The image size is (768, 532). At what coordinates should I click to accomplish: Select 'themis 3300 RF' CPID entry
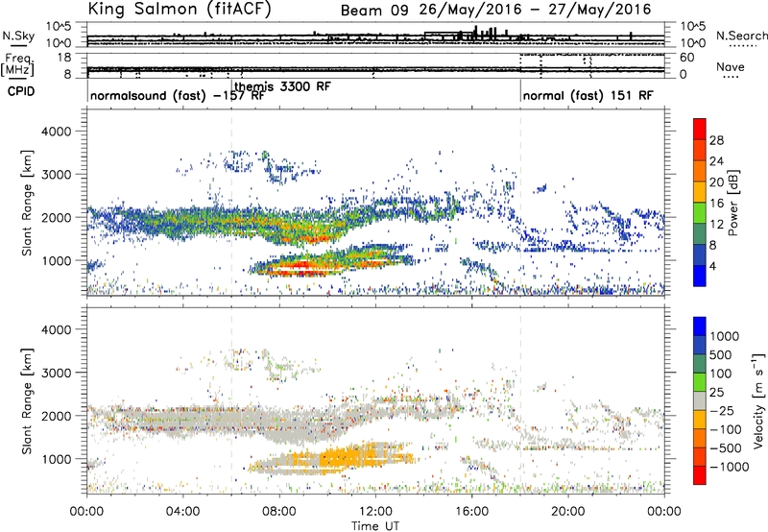(282, 86)
